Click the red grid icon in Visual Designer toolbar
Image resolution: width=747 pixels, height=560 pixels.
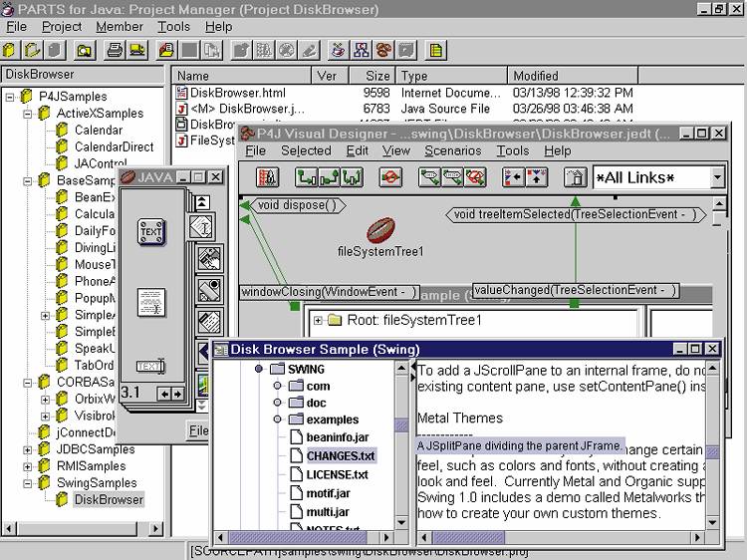click(x=268, y=177)
